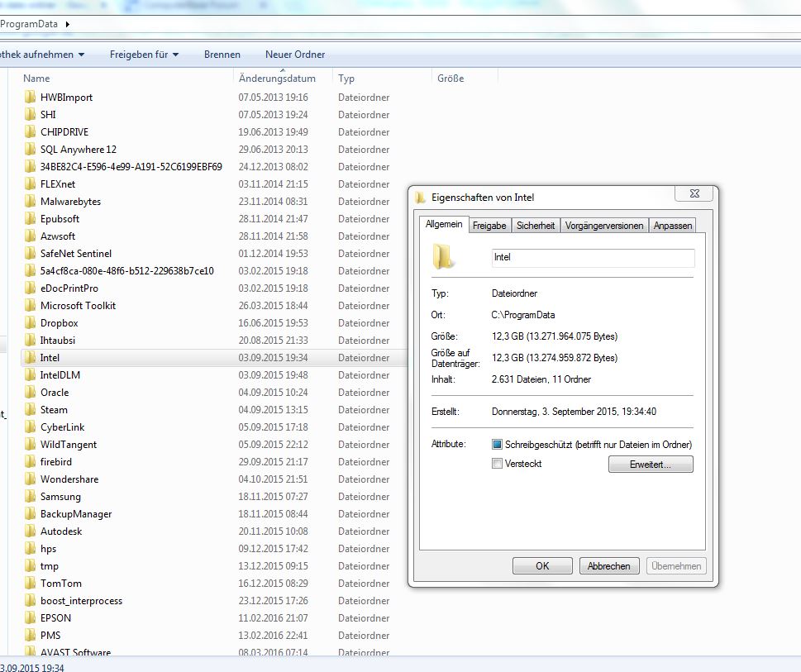Select the Microsoft Toolkit folder icon

coord(30,305)
